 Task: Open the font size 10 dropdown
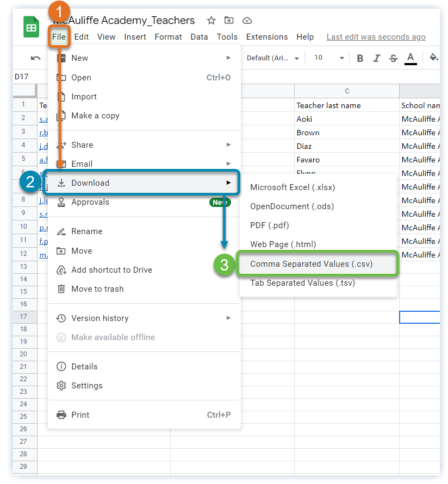point(329,58)
